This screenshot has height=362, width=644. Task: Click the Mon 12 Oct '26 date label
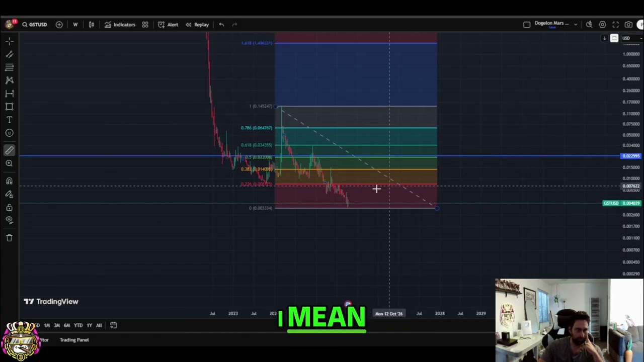click(x=389, y=314)
